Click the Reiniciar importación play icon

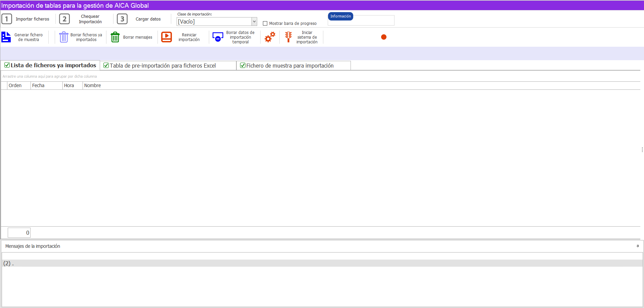click(167, 37)
